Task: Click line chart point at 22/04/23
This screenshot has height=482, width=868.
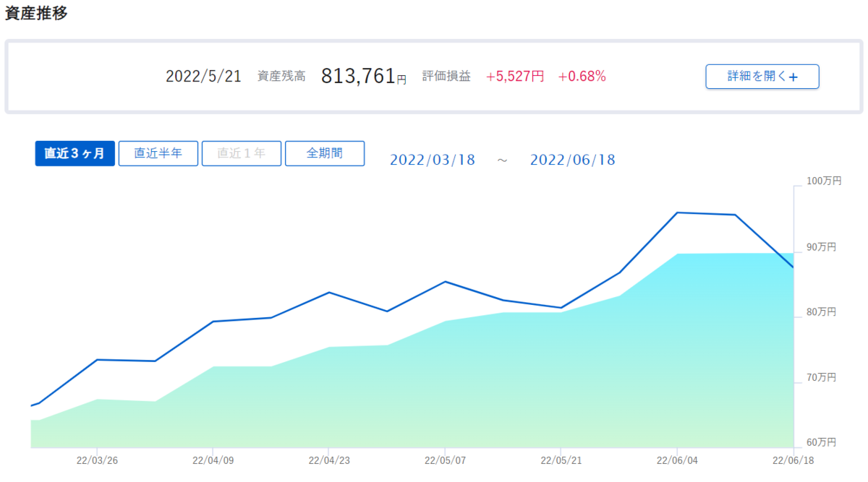Action: tap(329, 292)
